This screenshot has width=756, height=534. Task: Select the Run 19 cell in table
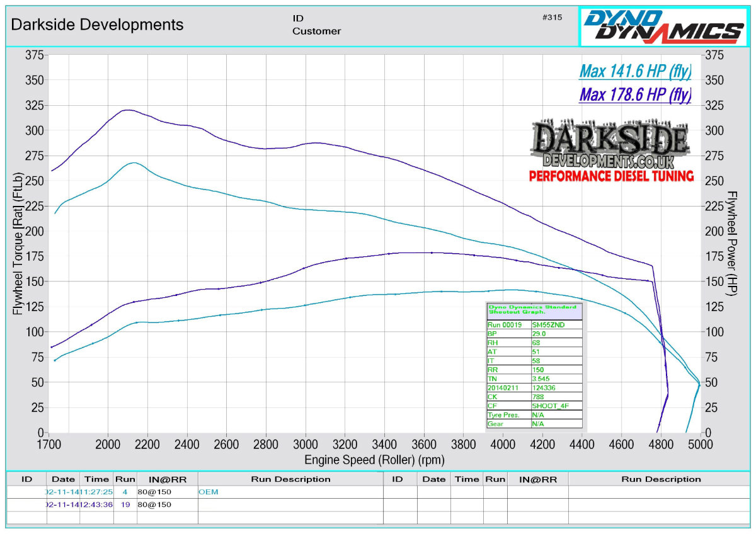coord(124,504)
